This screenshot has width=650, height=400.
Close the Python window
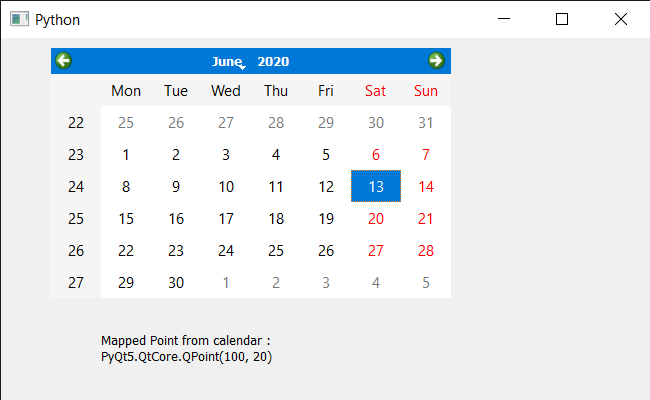click(621, 19)
